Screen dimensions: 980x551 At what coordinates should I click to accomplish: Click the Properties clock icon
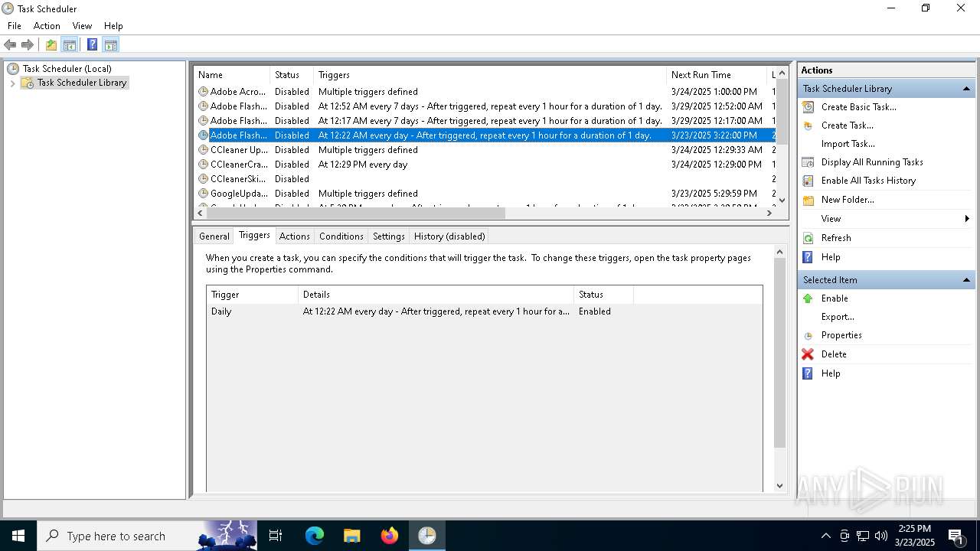(x=808, y=335)
